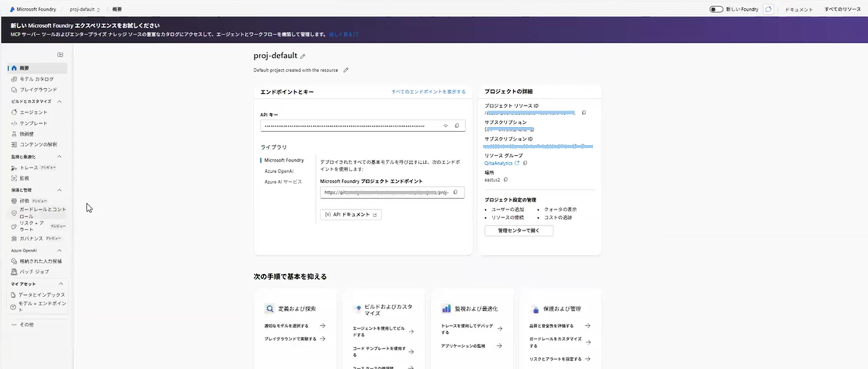Click the banner's 詳しく見る link
Screen dimensions: 868x369
(343, 34)
